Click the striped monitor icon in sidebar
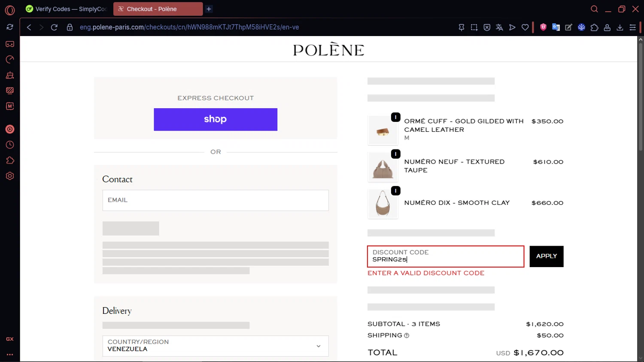 point(10,91)
